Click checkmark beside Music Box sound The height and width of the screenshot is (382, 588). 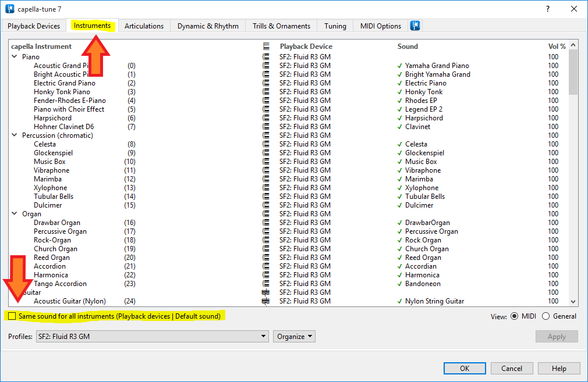click(x=400, y=162)
